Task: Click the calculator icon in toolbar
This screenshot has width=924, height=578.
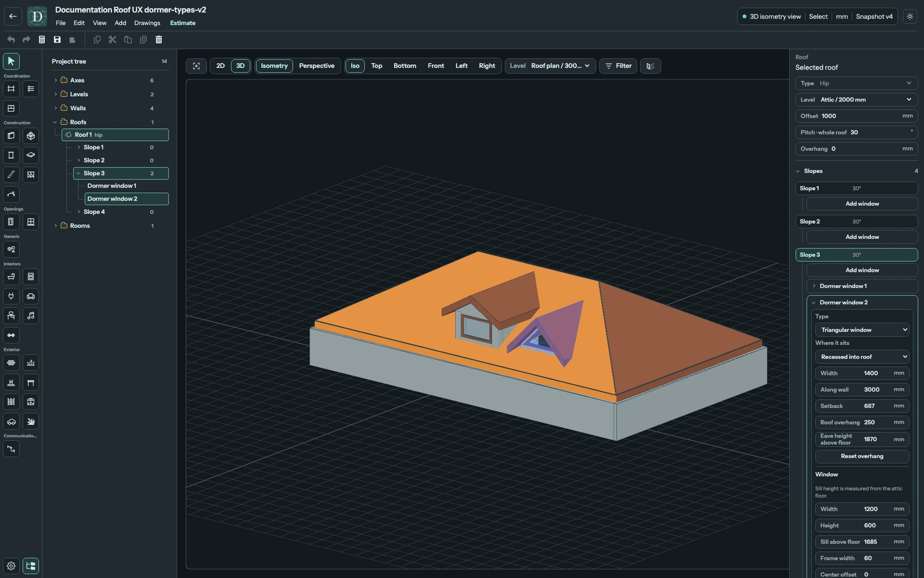Action: pyautogui.click(x=42, y=39)
